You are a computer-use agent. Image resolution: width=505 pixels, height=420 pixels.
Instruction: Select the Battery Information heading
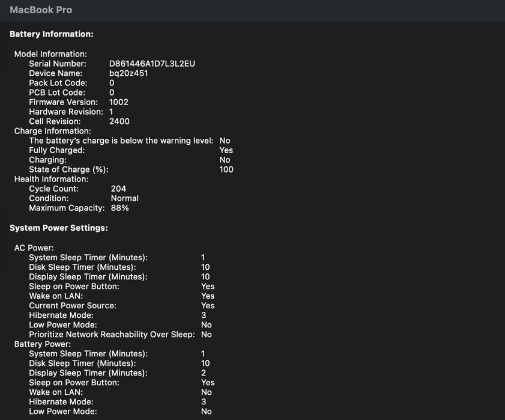[x=52, y=34]
